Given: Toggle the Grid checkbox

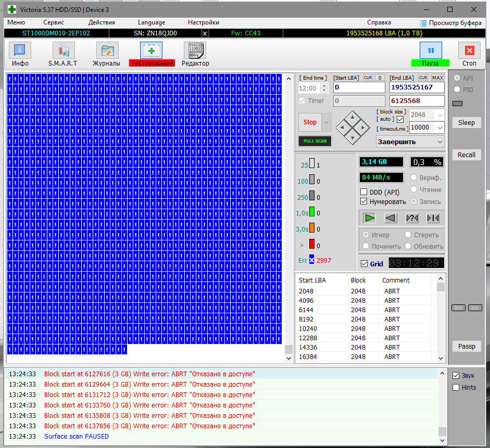Looking at the screenshot, I should (x=364, y=264).
